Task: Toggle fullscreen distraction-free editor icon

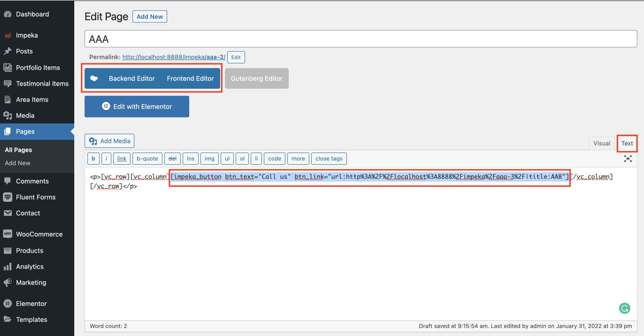Action: point(628,159)
